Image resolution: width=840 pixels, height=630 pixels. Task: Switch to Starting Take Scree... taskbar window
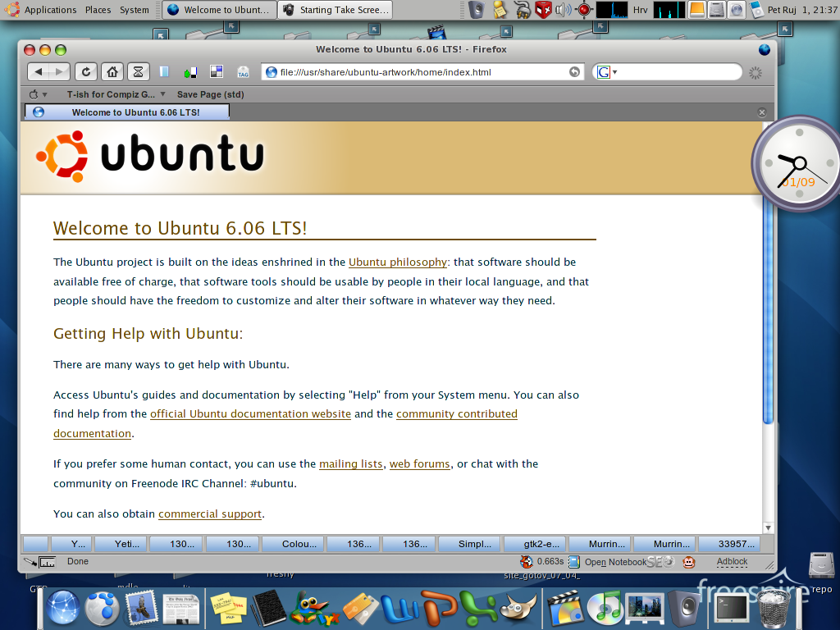(x=336, y=10)
